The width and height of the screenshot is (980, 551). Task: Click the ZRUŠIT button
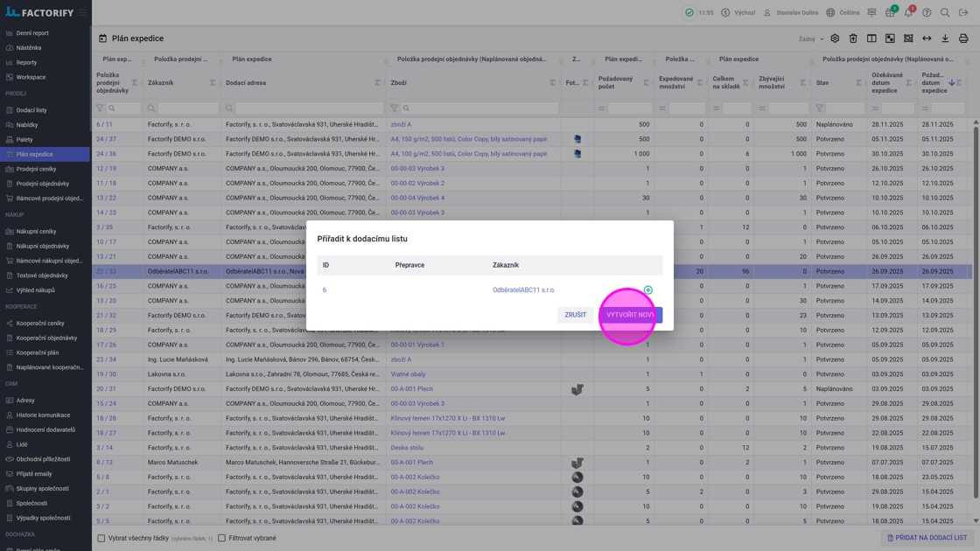[575, 315]
